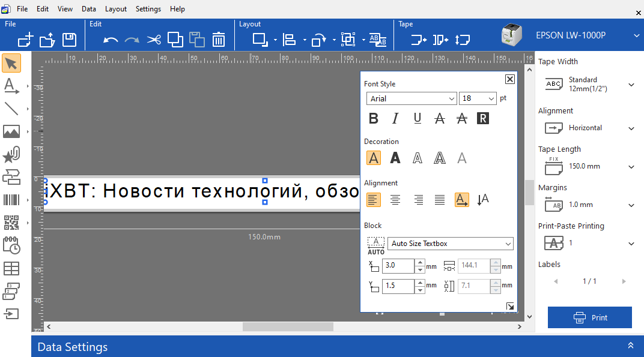Delete selection with trash icon
This screenshot has height=357, width=644.
(x=219, y=40)
